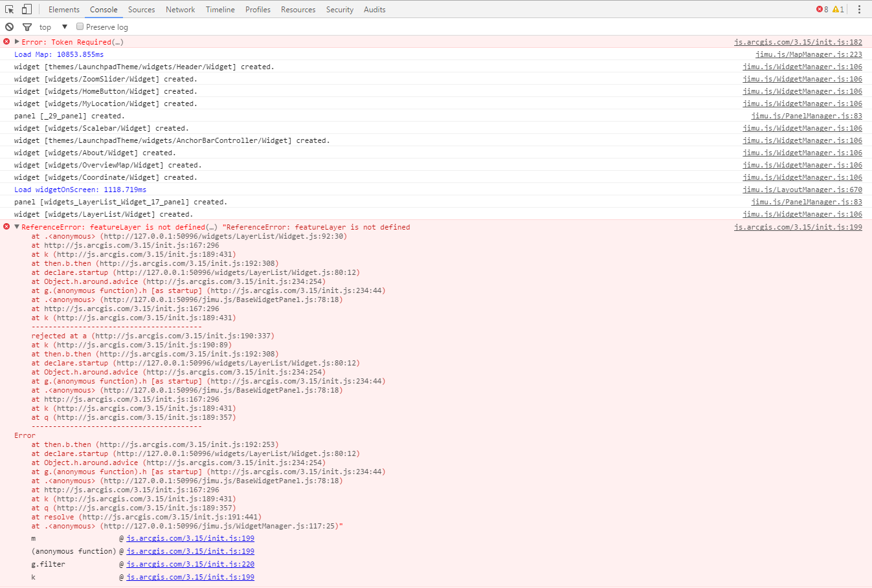Screen dimensions: 872x588
Task: Click the 'Load Map: 10853.855ms' message
Action: pos(59,54)
